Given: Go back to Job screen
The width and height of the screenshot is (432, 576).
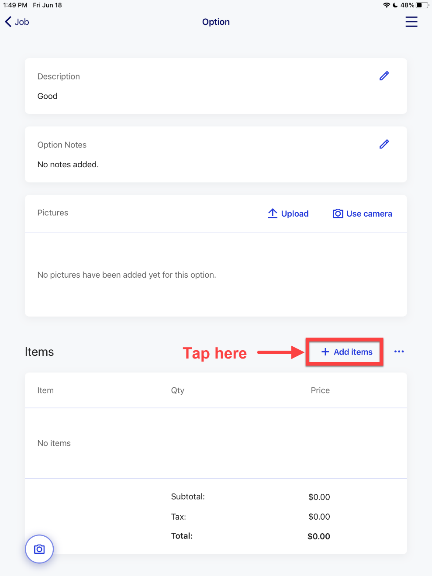Looking at the screenshot, I should [x=17, y=22].
